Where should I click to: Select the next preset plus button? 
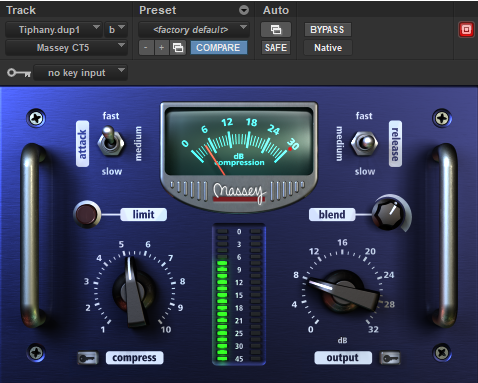tap(162, 48)
